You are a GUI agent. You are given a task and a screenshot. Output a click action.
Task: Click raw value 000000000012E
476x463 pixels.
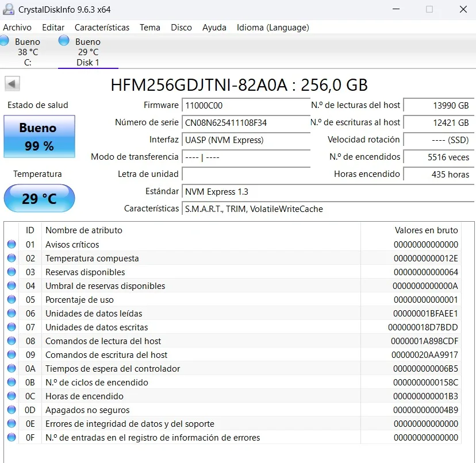(x=426, y=258)
